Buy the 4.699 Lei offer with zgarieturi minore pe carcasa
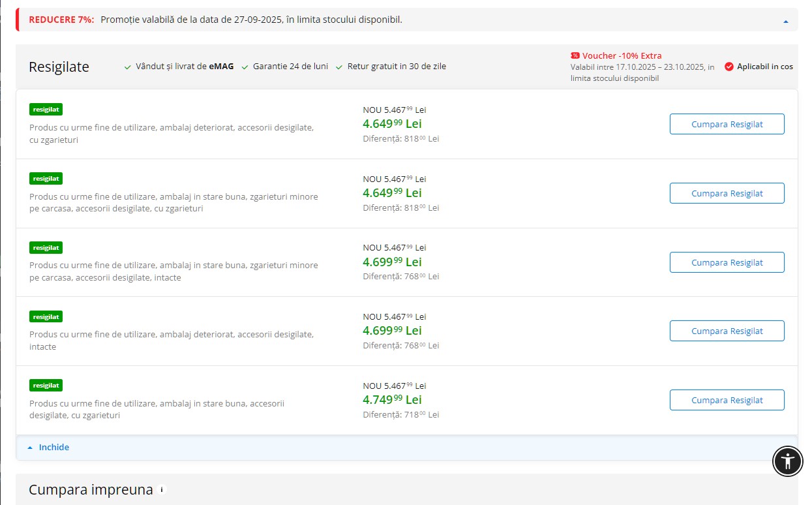This screenshot has width=812, height=505. point(727,262)
